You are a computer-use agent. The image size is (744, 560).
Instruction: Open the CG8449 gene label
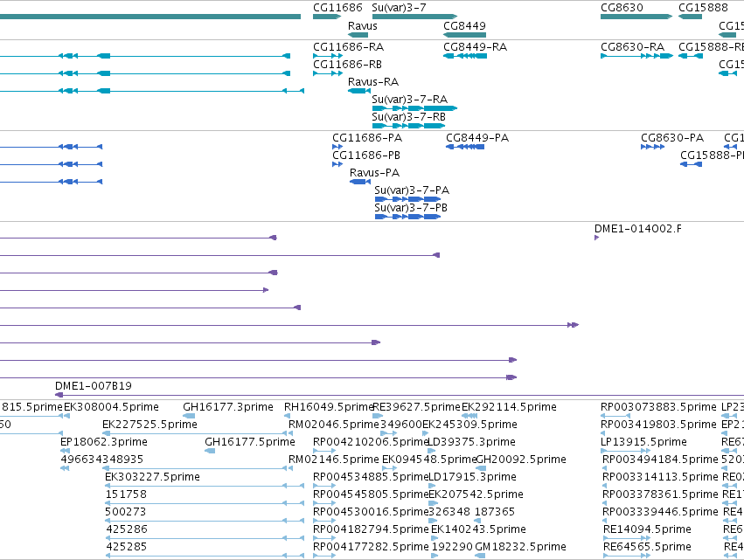click(464, 25)
